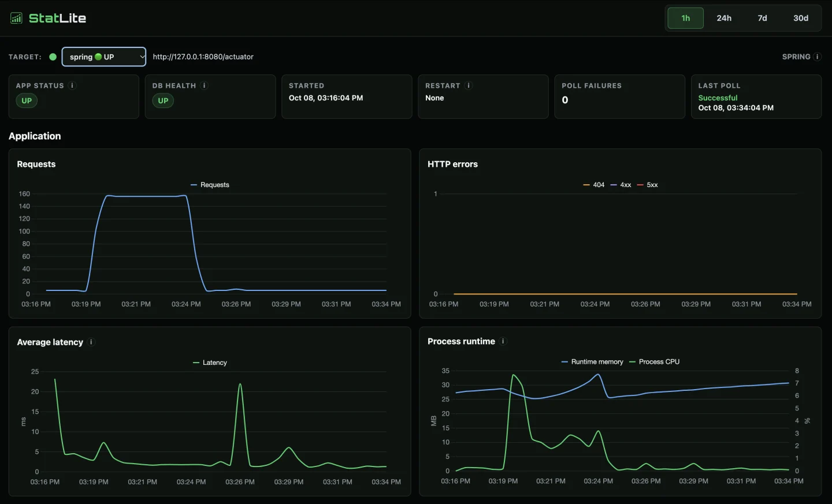Toggle the 4xx series in HTTP errors legend

[621, 185]
